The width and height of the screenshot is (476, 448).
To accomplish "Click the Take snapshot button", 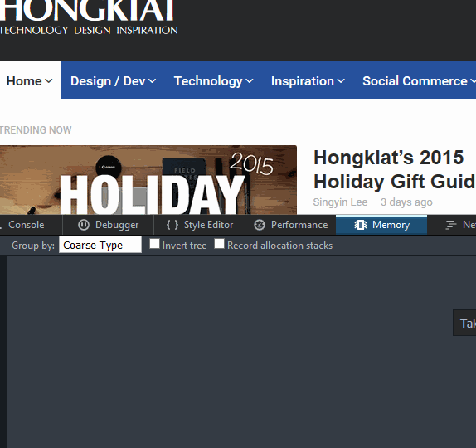I will [464, 323].
